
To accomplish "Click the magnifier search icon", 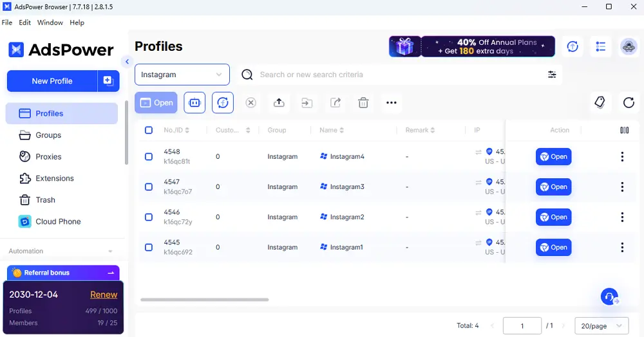I will [247, 75].
